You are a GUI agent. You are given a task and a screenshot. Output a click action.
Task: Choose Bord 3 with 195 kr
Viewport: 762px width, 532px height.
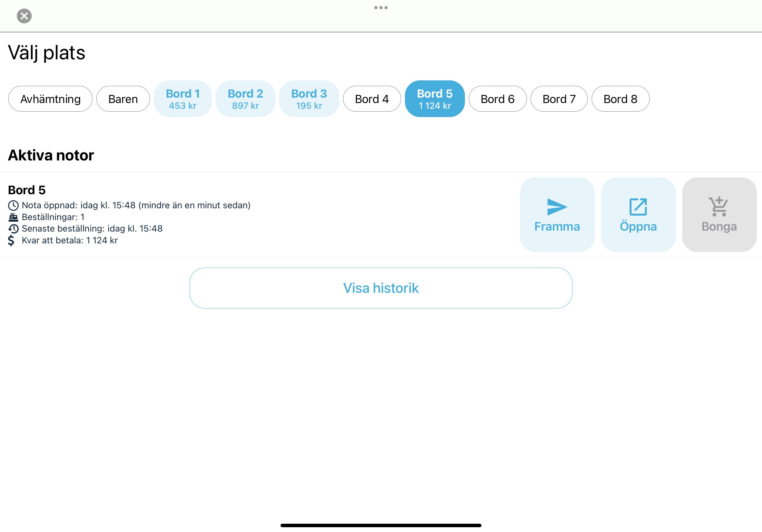(x=309, y=99)
